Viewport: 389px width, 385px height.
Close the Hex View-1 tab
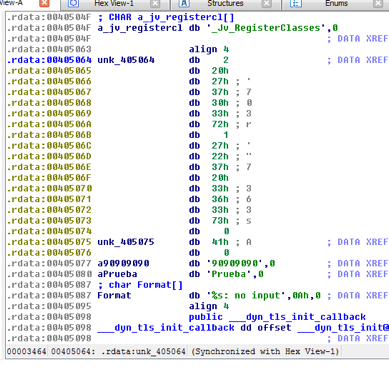coord(155,4)
